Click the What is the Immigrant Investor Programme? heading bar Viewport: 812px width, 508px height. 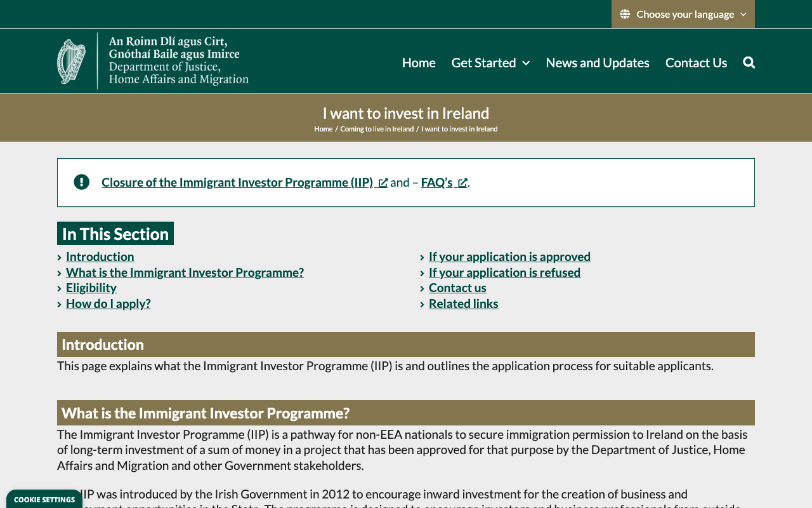[406, 413]
